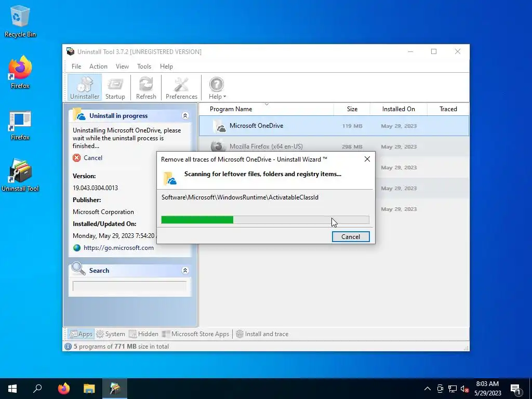This screenshot has height=399, width=532.
Task: Click the info icon in status bar
Action: point(68,347)
